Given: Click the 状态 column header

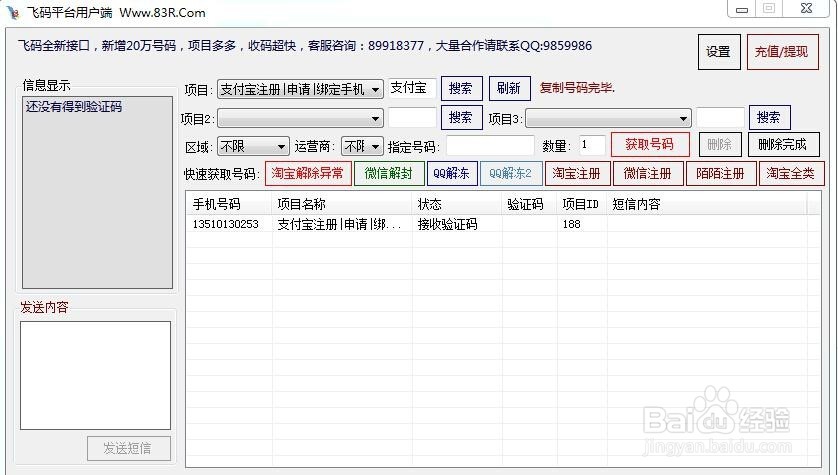Looking at the screenshot, I should tap(457, 204).
